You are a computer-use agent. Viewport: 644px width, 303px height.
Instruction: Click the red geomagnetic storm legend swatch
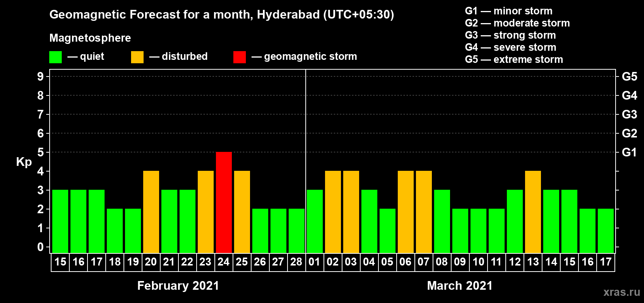pyautogui.click(x=239, y=57)
